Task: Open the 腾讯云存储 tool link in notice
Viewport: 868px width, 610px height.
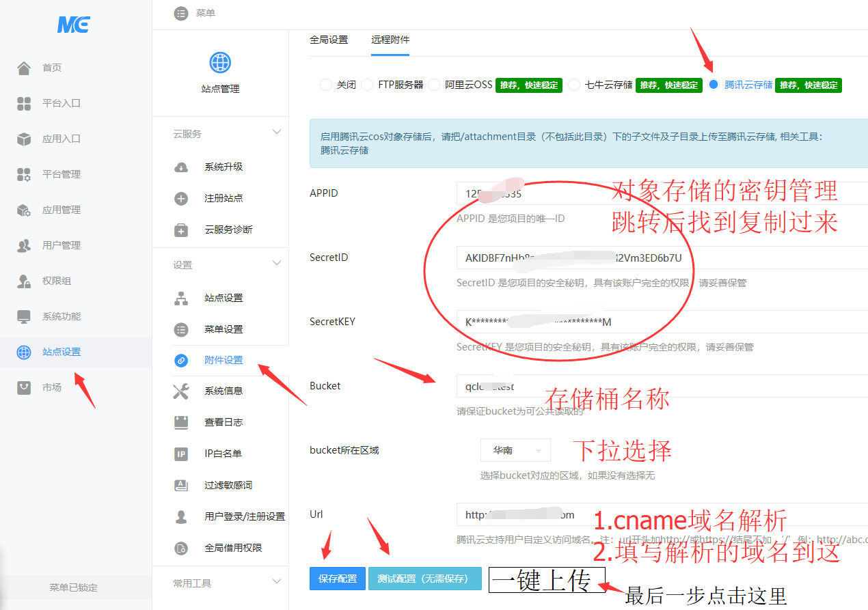Action: click(x=344, y=150)
